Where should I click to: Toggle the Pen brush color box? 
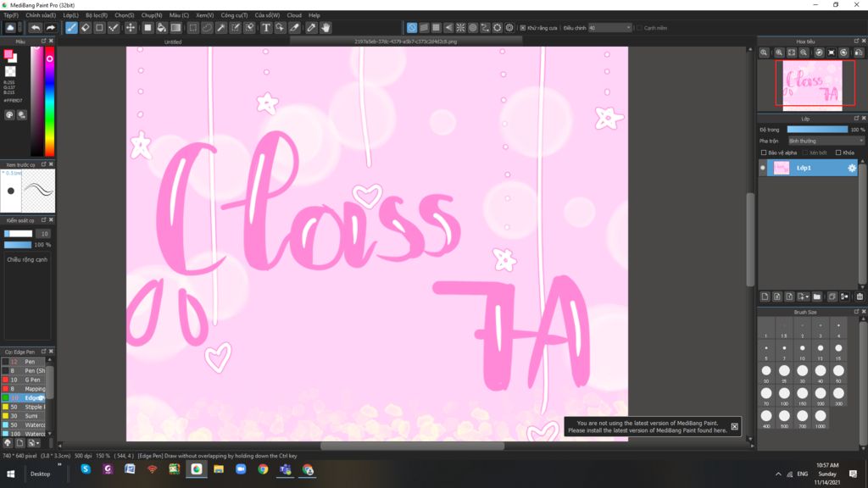point(6,362)
